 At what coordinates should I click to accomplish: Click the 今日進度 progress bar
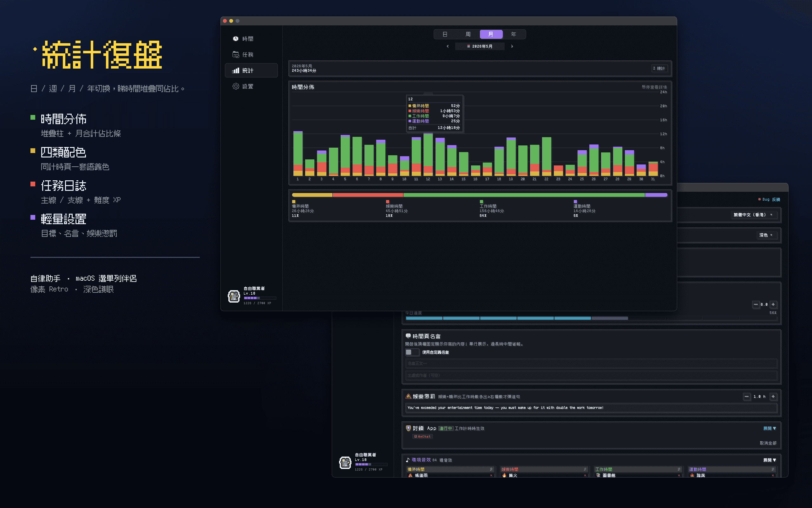tap(591, 318)
